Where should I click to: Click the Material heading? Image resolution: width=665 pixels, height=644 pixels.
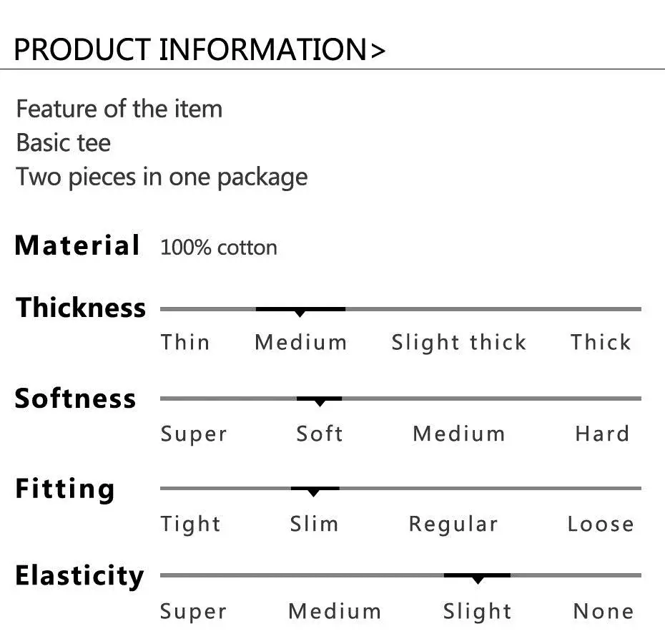click(77, 245)
